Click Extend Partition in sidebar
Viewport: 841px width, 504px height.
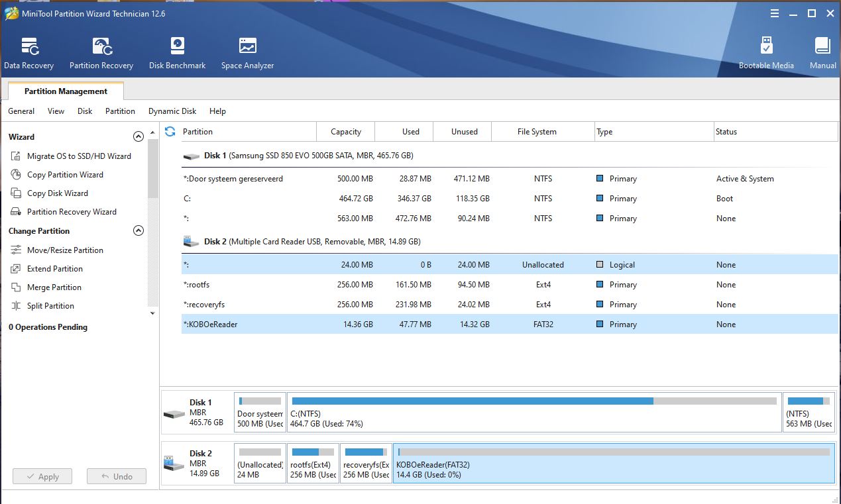pos(54,269)
